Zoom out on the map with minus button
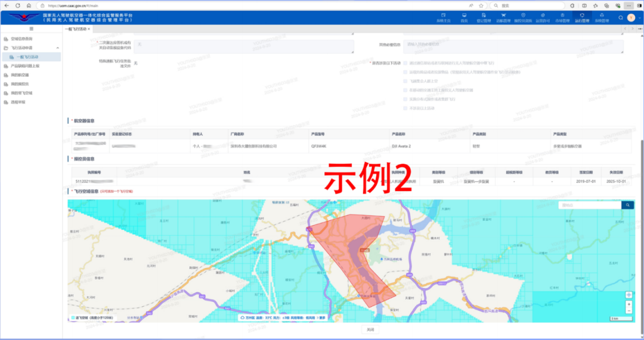Screen dimensions: 644x340 click(x=628, y=311)
